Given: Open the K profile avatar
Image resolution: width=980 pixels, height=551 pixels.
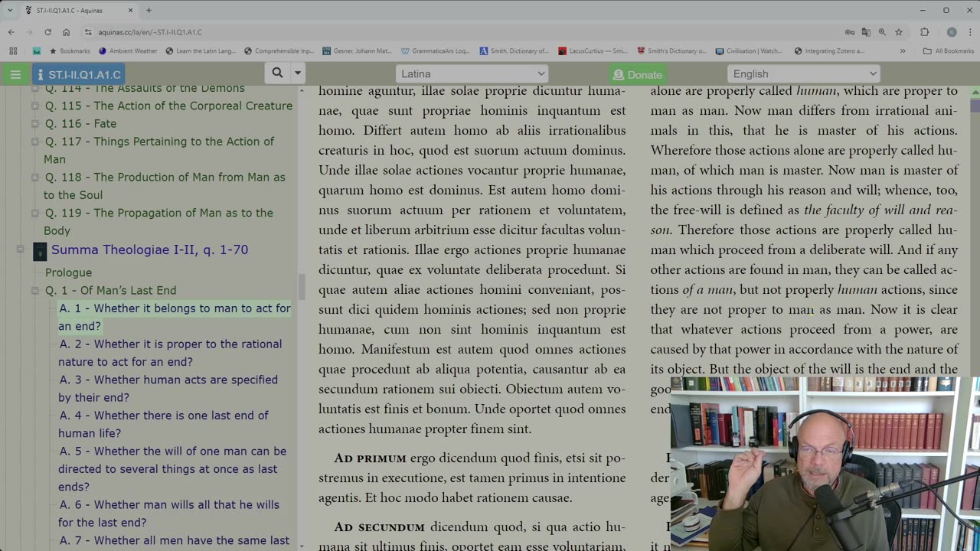Looking at the screenshot, I should click(x=952, y=32).
